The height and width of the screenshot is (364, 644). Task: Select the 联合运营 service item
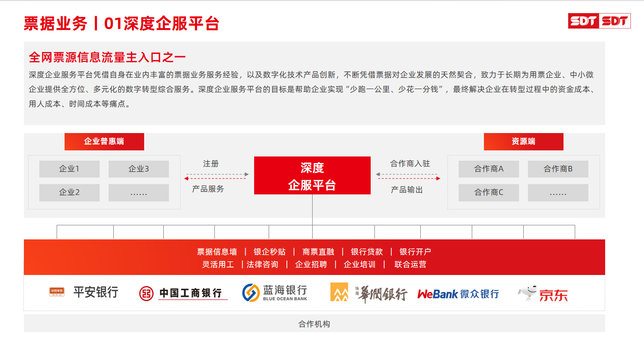[410, 265]
